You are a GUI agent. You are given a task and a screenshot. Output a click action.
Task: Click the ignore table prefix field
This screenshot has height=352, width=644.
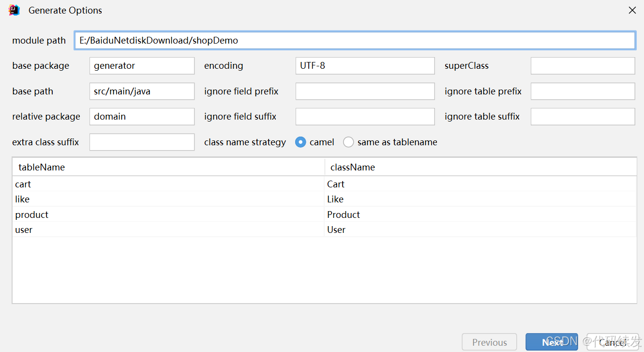tap(583, 91)
